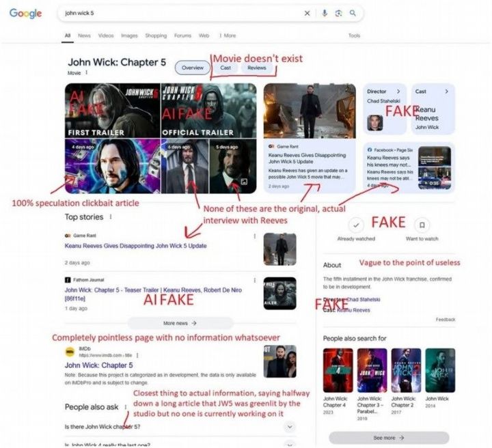Open options menu for Game Rant story
492x448 pixels.
pyautogui.click(x=255, y=236)
